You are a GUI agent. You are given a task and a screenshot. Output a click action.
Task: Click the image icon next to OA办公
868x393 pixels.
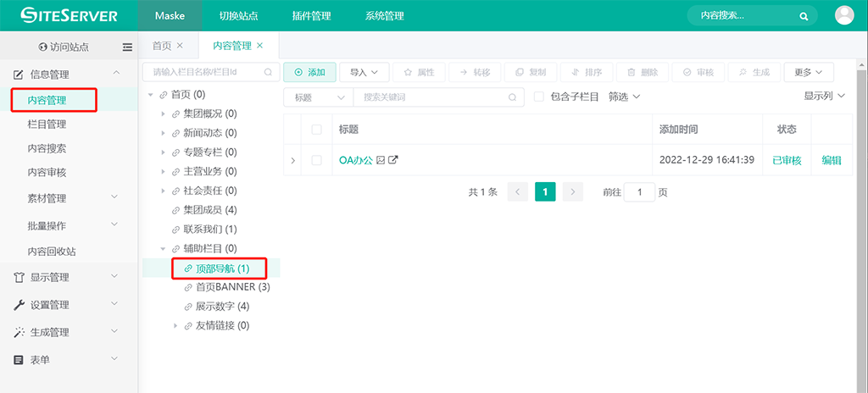[381, 160]
